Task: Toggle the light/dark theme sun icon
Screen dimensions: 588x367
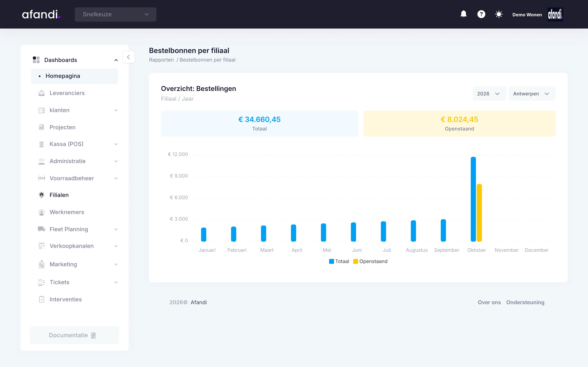Action: coord(499,14)
